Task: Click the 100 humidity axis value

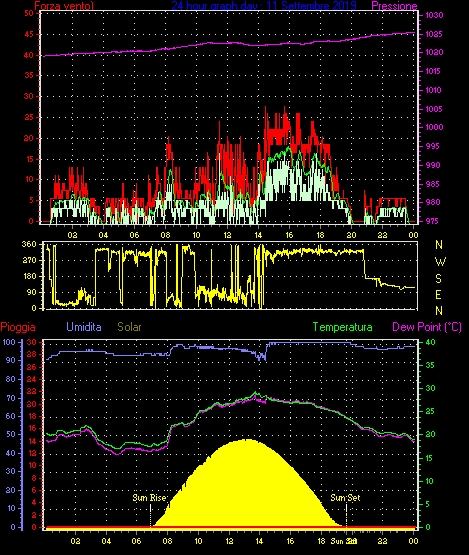Action: [9, 342]
